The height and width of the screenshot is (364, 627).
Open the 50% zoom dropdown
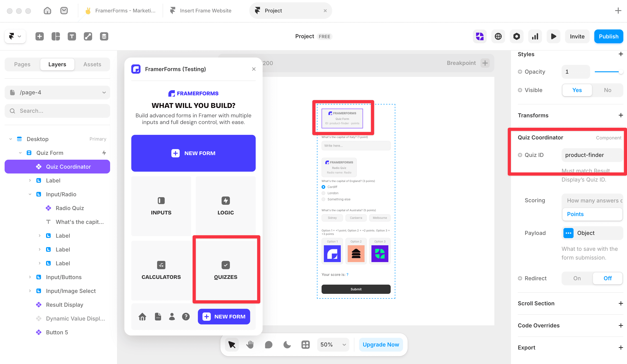point(333,345)
